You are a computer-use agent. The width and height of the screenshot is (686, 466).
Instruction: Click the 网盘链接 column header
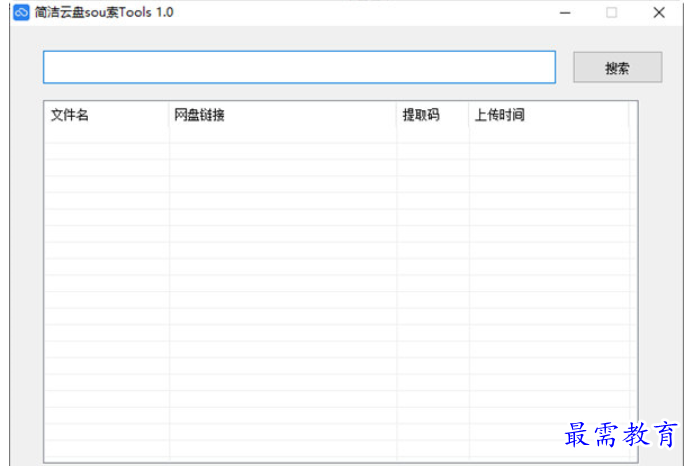pyautogui.click(x=283, y=115)
